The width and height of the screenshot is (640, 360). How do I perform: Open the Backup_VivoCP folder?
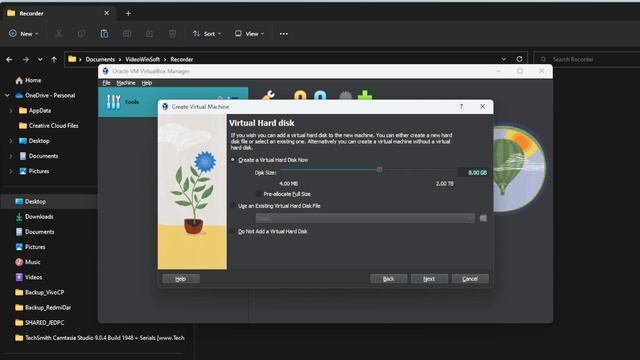[40, 292]
